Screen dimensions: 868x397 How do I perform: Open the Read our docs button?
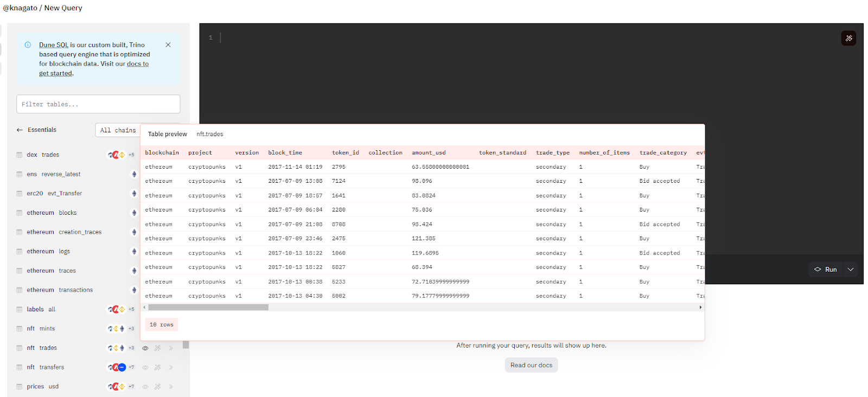[x=531, y=365]
